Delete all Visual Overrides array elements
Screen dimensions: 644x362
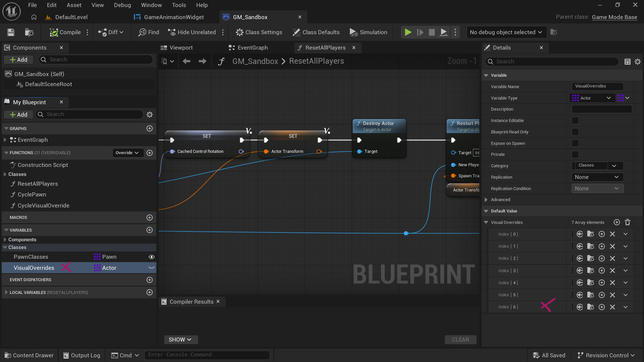coord(628,222)
